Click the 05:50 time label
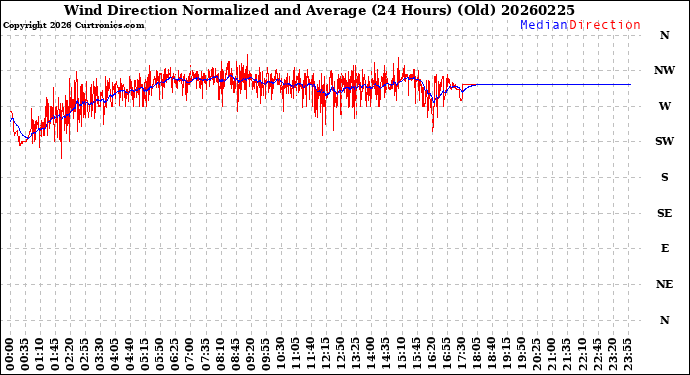This screenshot has height=375, width=690. [x=160, y=354]
